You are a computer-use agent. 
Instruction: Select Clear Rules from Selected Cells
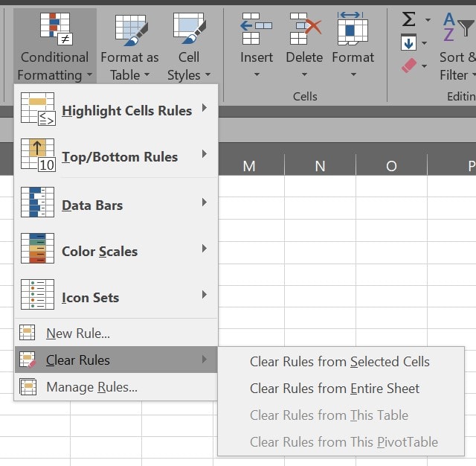(x=339, y=362)
